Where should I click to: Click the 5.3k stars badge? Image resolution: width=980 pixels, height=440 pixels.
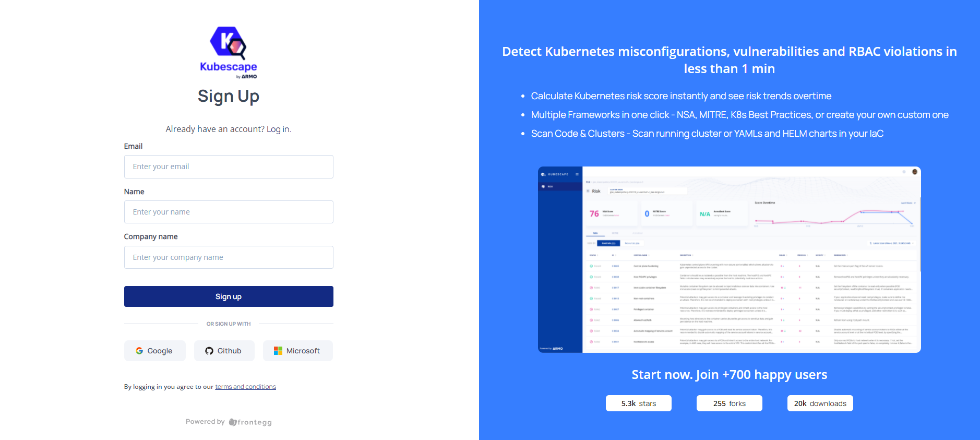pos(638,403)
